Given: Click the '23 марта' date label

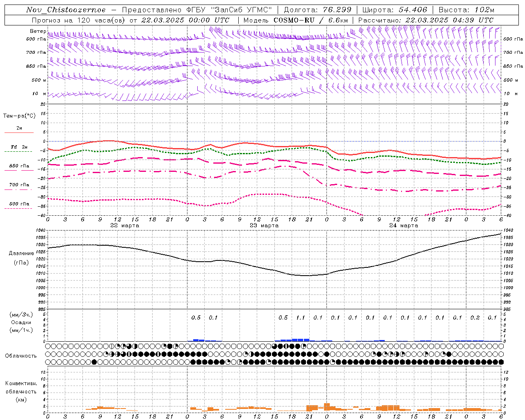Looking at the screenshot, I should [x=264, y=226].
